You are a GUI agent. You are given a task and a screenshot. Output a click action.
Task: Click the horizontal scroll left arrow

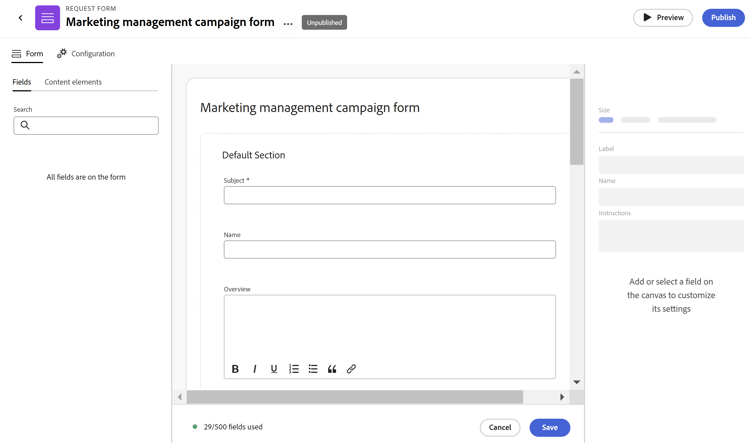pyautogui.click(x=179, y=397)
